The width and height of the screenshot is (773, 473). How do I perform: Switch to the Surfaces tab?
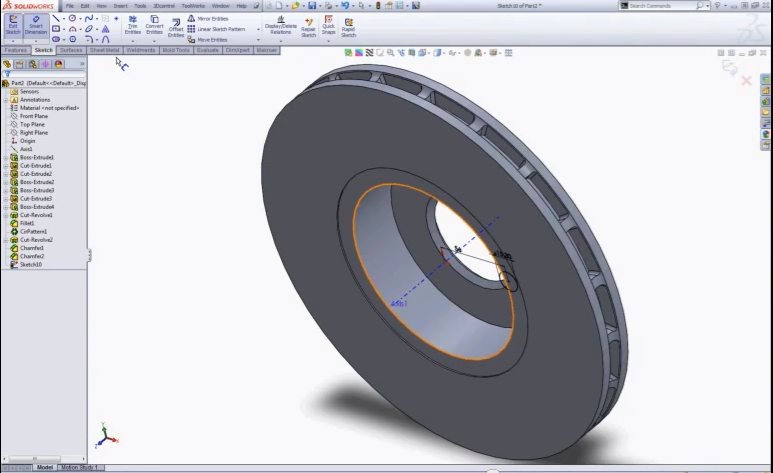[x=71, y=50]
